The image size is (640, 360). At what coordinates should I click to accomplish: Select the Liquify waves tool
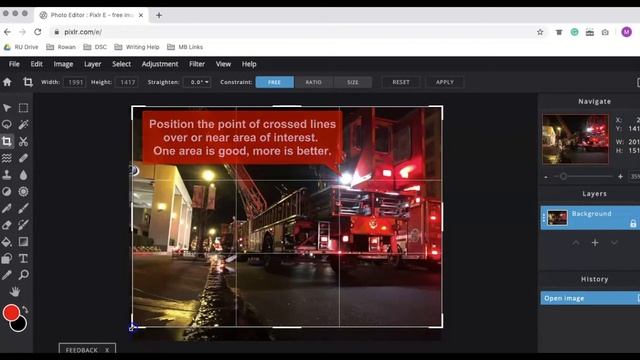coord(7,158)
